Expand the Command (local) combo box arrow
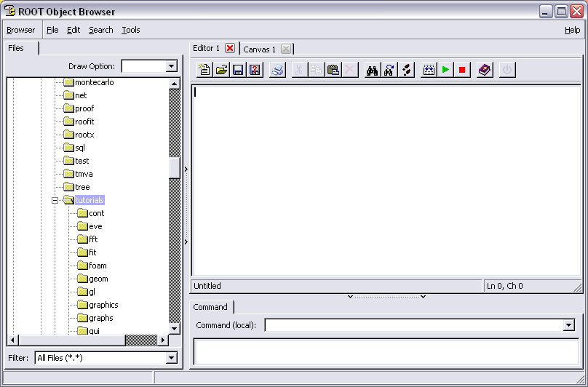 pyautogui.click(x=568, y=325)
